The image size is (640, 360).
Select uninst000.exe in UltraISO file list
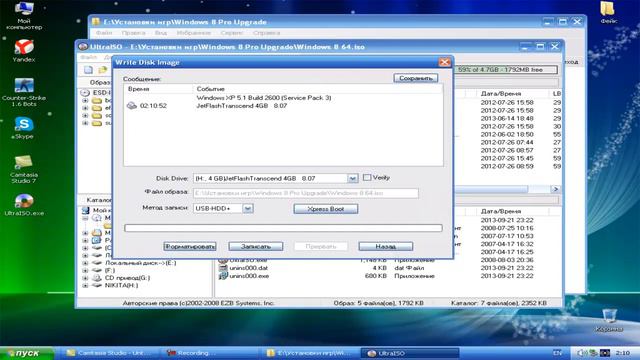point(249,276)
